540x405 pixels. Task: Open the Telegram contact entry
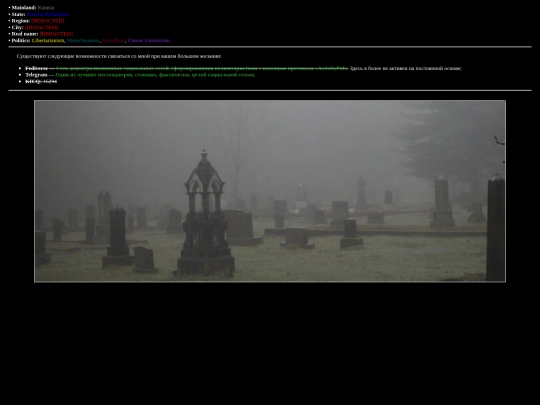tap(36, 75)
